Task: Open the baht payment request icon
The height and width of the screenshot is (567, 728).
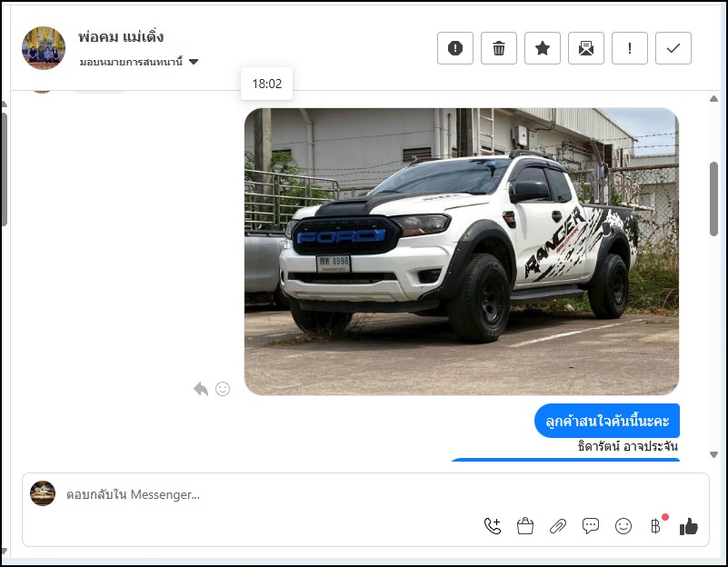Action: pyautogui.click(x=655, y=526)
